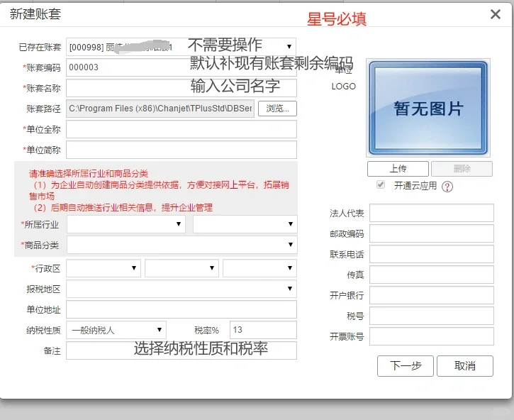Click the 单位全称 input field
This screenshot has width=514, height=420.
(x=181, y=129)
